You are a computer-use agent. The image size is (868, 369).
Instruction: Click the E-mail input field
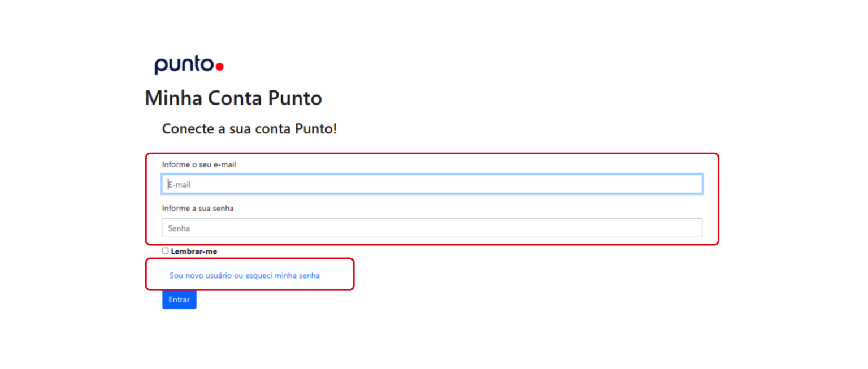pos(432,184)
